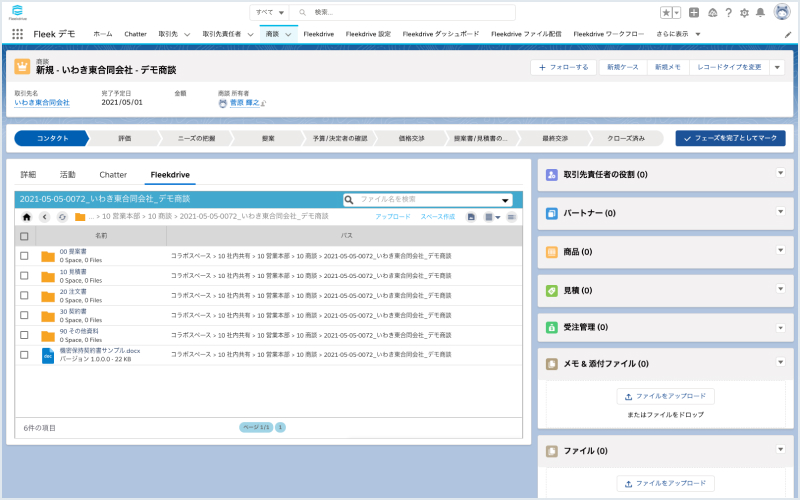Viewport: 800px width, 500px height.
Task: Click the 10 見積書 folder icon
Action: point(48,276)
